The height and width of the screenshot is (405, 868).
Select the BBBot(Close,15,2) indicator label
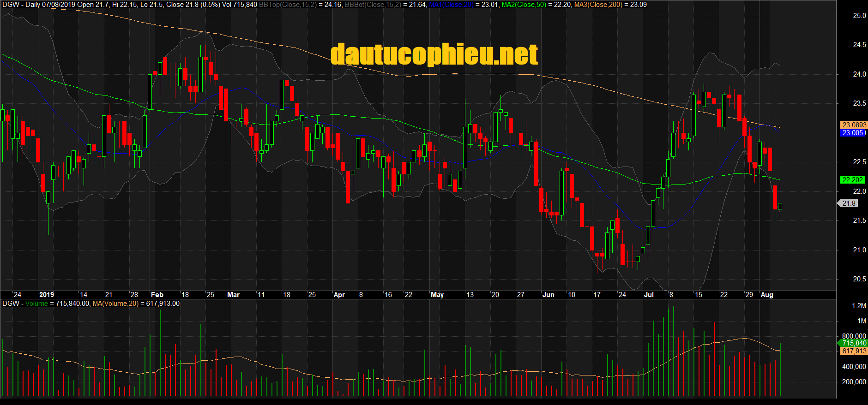373,5
